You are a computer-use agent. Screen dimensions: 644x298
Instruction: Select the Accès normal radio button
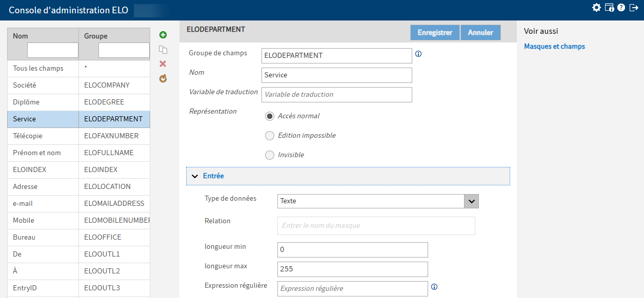point(270,116)
